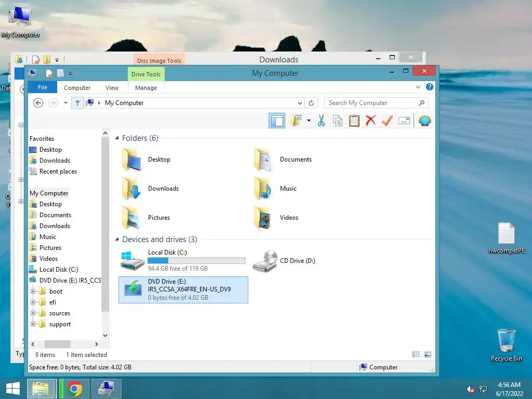Click the Classic Shell seashell icon
This screenshot has width=532, height=399.
pos(425,121)
